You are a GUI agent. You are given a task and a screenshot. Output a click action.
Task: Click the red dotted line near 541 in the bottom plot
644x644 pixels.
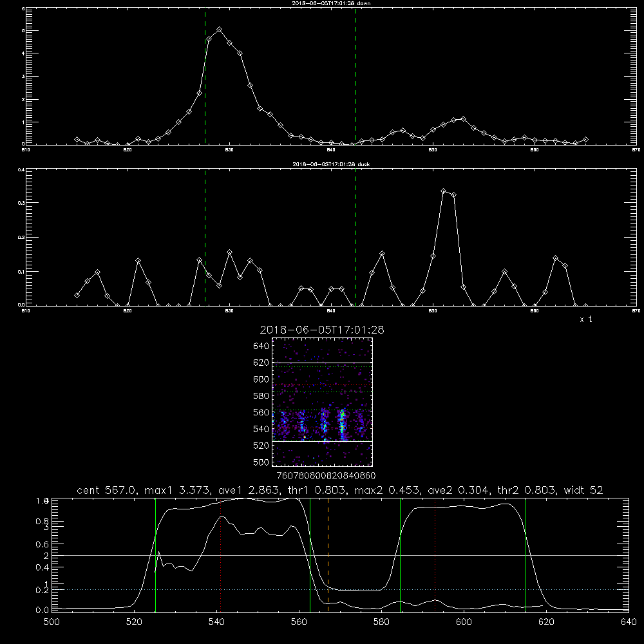[x=220, y=554]
